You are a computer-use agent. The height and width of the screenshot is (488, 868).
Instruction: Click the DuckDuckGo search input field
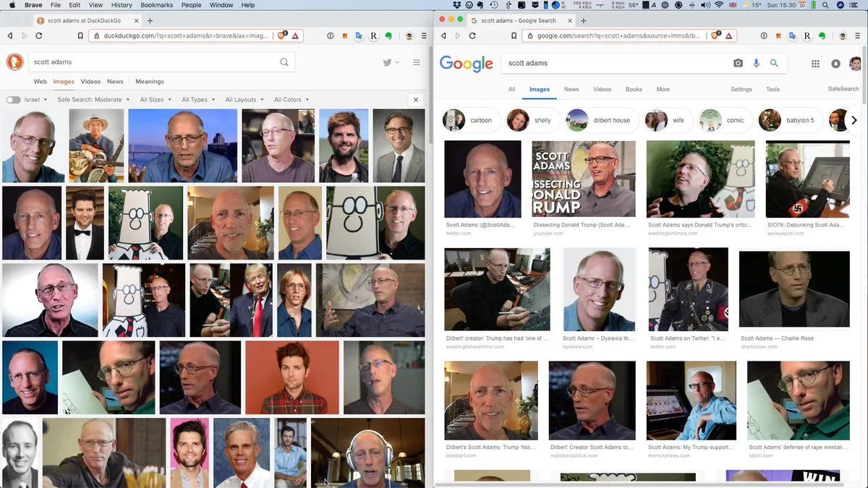point(153,62)
